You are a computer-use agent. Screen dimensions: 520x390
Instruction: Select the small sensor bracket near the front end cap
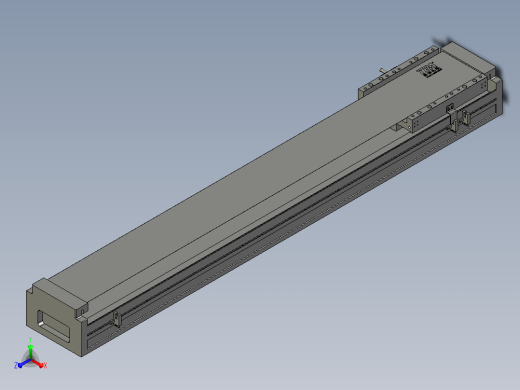(x=116, y=319)
